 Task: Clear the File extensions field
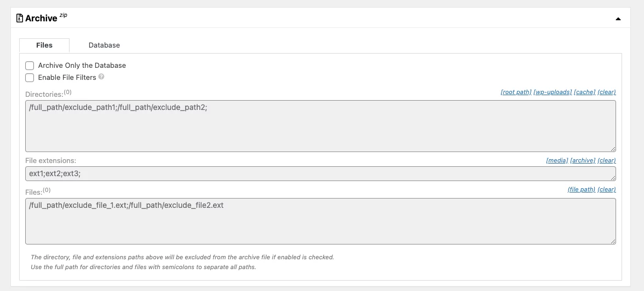[607, 160]
